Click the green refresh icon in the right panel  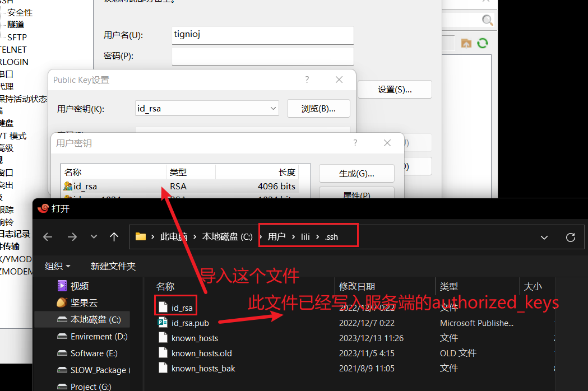(x=482, y=43)
